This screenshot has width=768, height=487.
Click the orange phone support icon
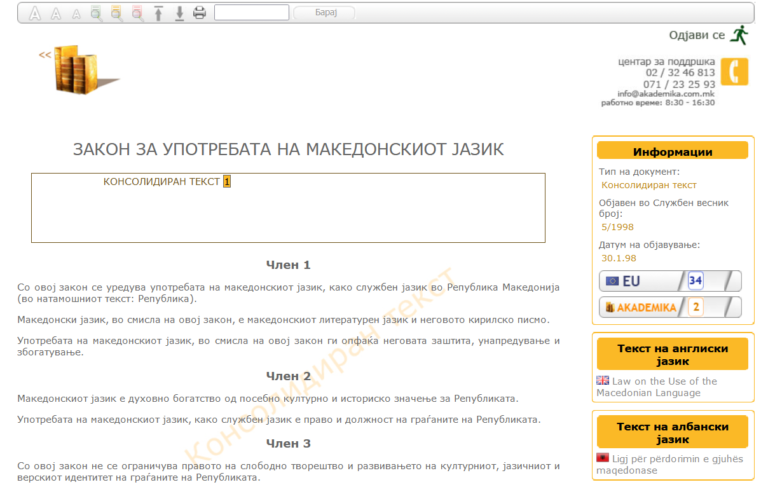(735, 72)
